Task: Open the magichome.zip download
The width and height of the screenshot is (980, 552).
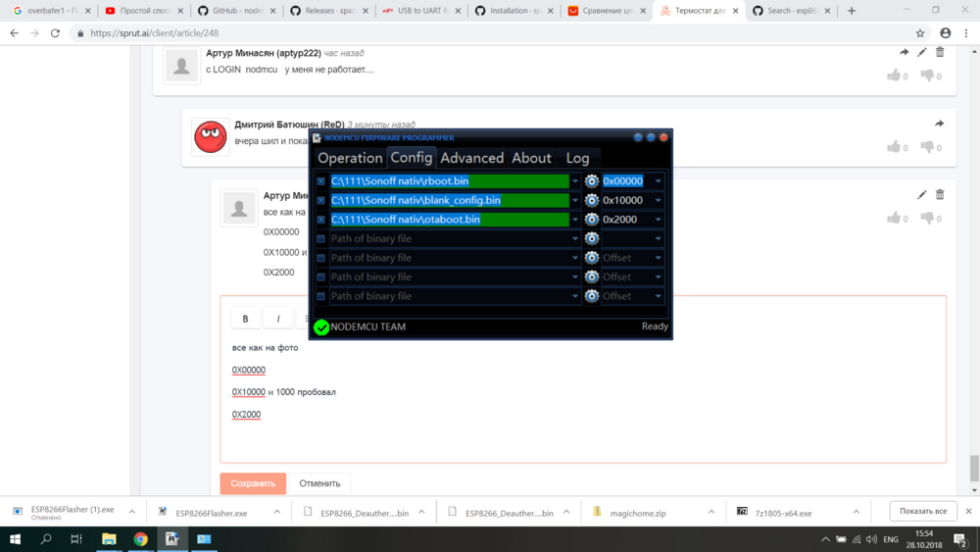Action: coord(638,513)
